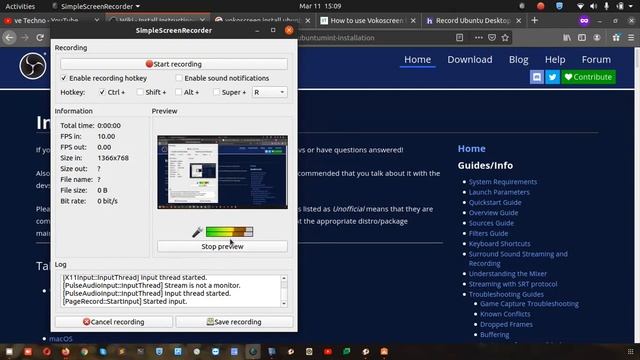Launch Chrome from the dock
The height and width of the screenshot is (360, 640).
tap(84, 351)
